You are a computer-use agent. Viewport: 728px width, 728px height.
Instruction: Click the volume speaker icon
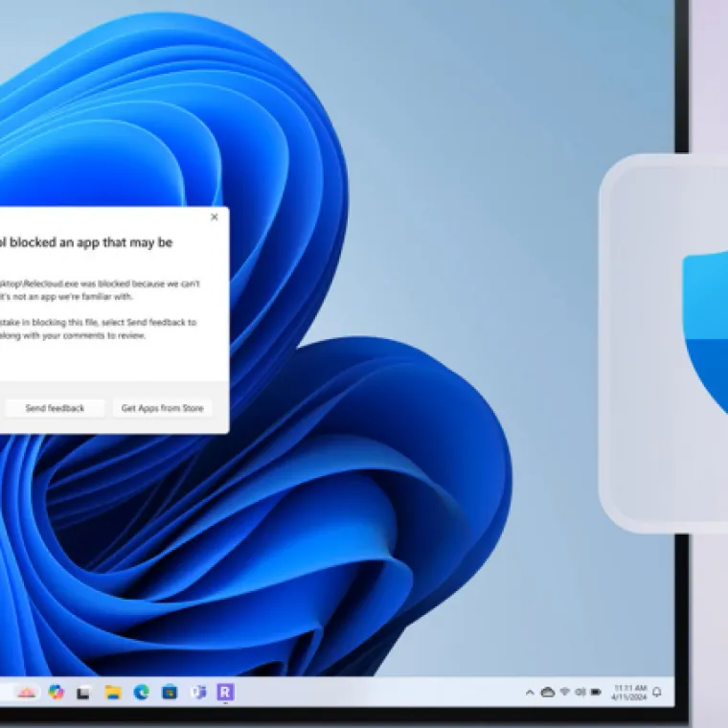[x=580, y=693]
